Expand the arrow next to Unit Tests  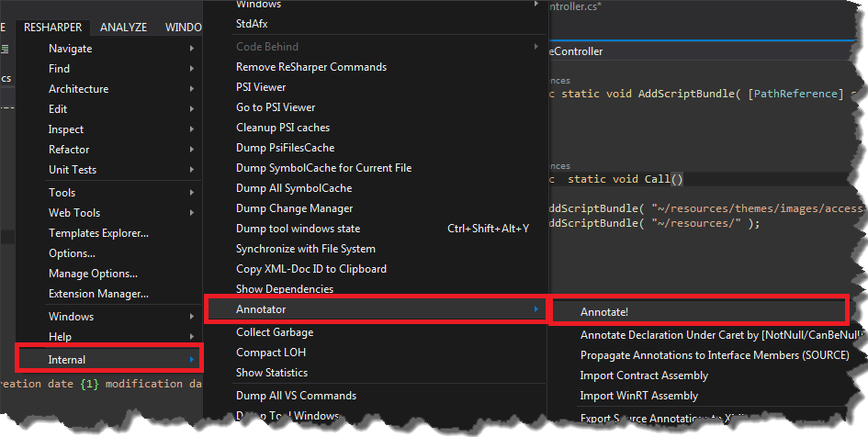(x=192, y=170)
